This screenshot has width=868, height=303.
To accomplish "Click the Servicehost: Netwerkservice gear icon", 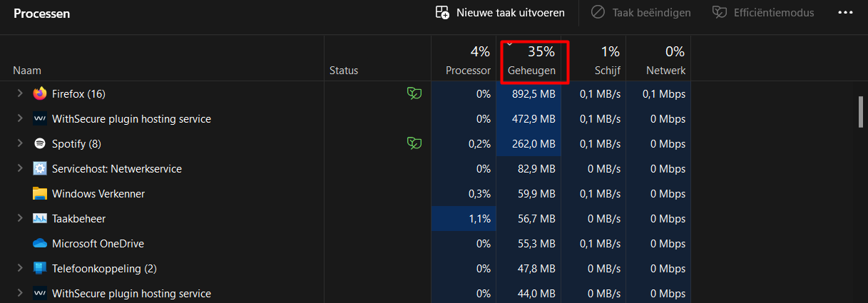I will [40, 168].
